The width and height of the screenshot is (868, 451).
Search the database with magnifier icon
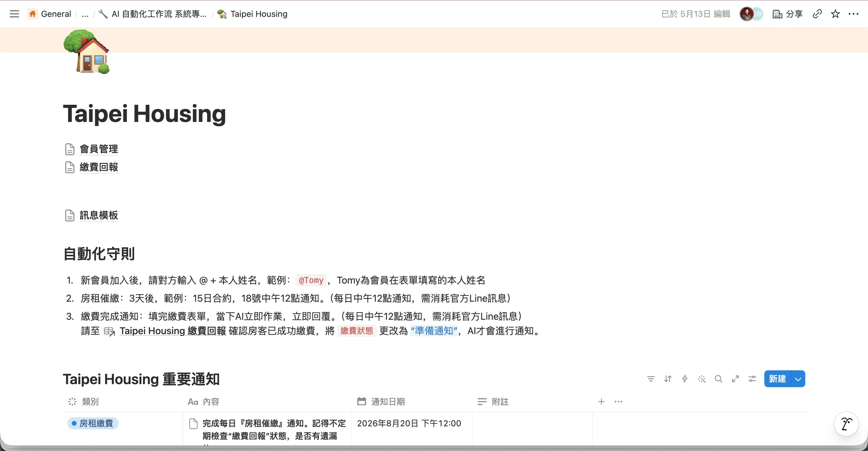click(x=719, y=379)
